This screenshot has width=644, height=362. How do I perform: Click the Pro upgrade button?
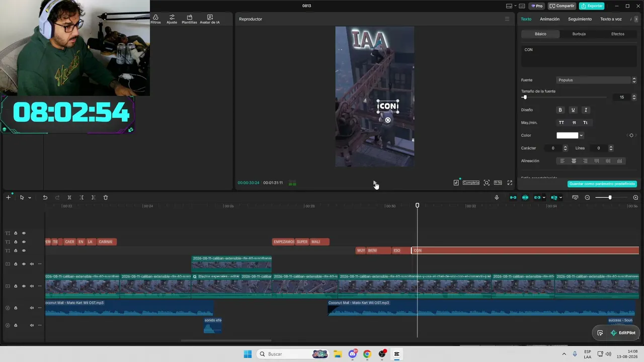click(536, 6)
